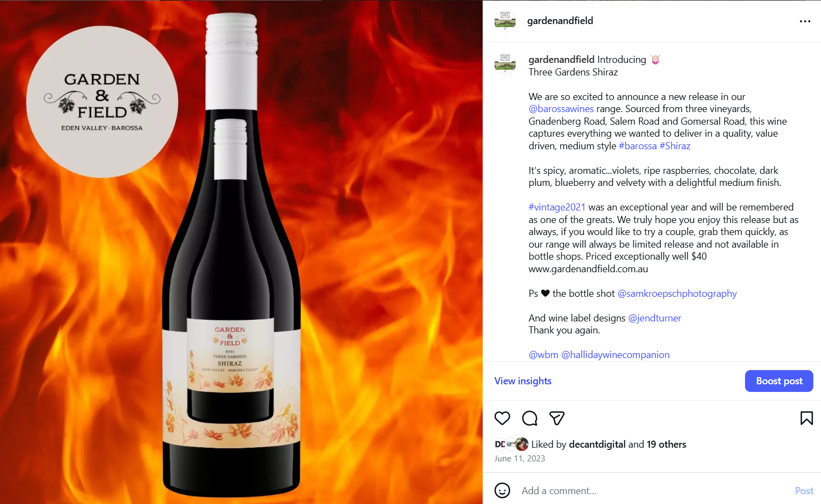Click the wine bottle post image
The height and width of the screenshot is (504, 821).
pyautogui.click(x=241, y=252)
